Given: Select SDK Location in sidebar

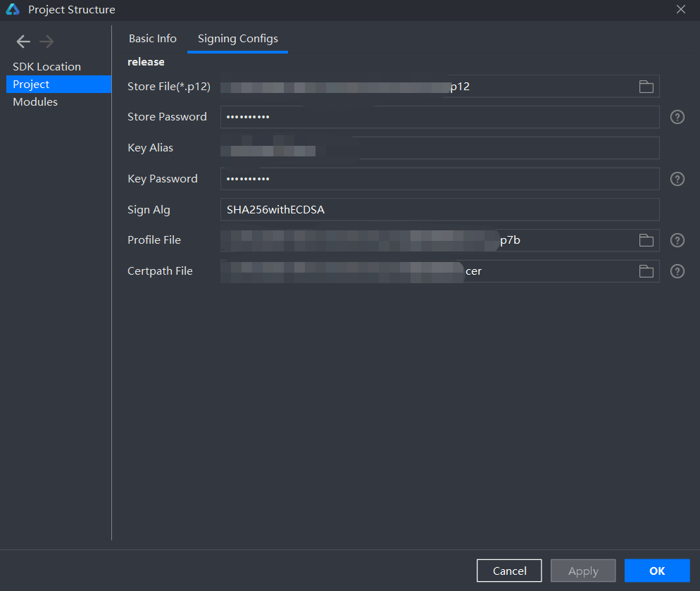Looking at the screenshot, I should [x=46, y=67].
